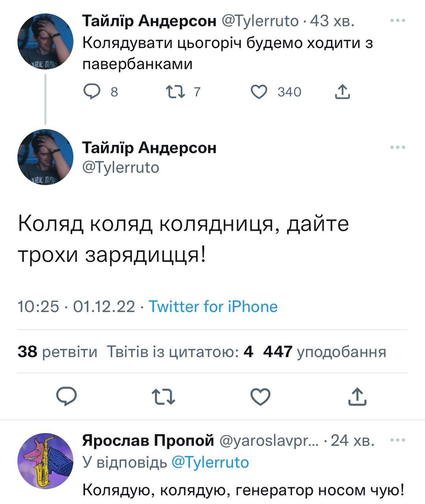Share the main tweet
This screenshot has height=504, width=425.
click(x=357, y=397)
